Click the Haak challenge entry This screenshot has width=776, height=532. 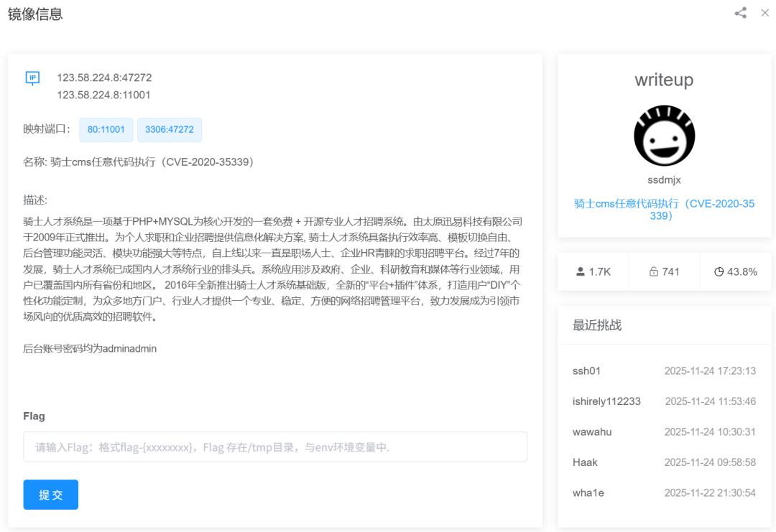point(585,462)
